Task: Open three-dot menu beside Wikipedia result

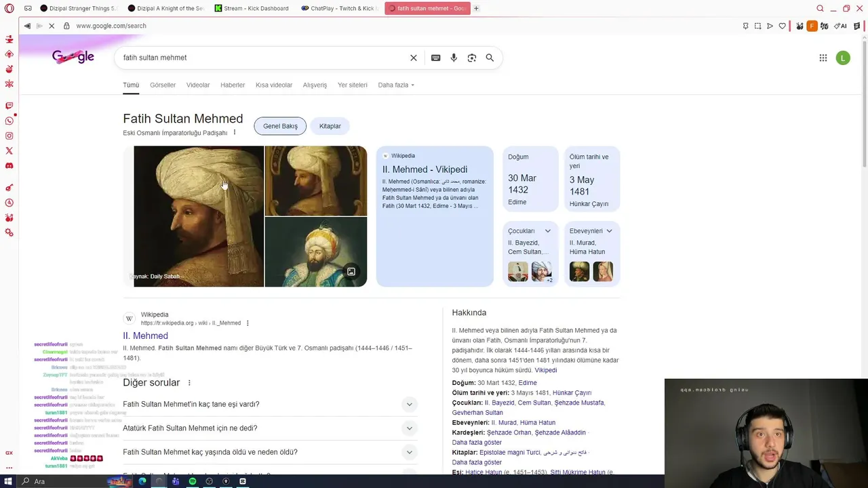Action: [248, 323]
